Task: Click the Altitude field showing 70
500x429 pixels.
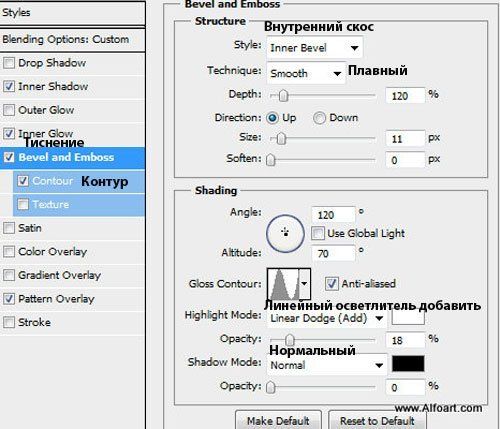Action: (333, 253)
